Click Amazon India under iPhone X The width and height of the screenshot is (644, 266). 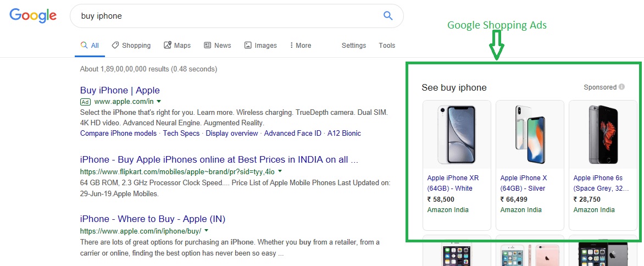521,210
